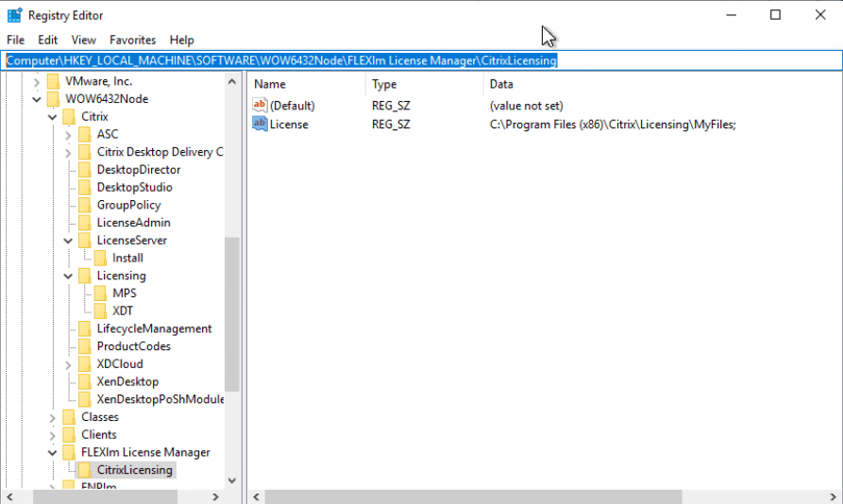Expand the VMware, Inc. key

coord(37,82)
